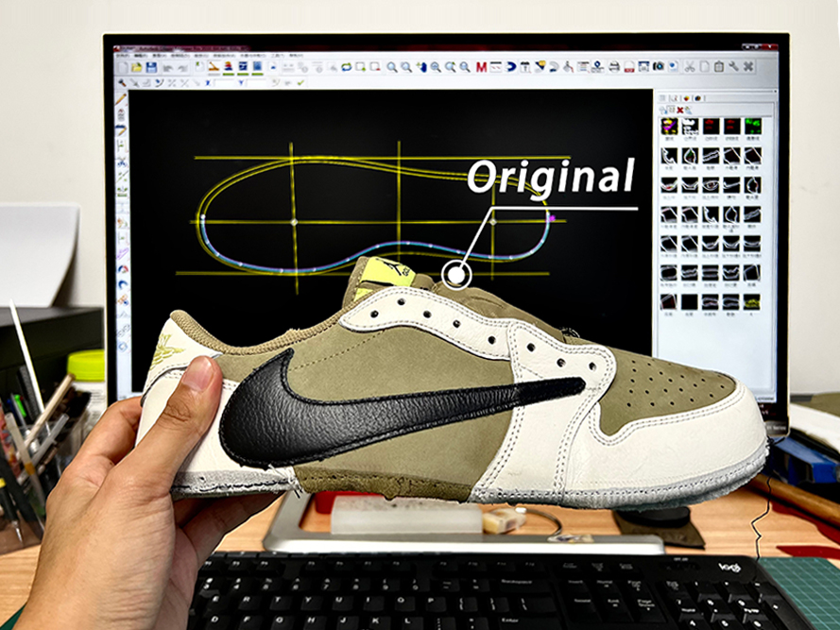The image size is (840, 630).
Task: Switch to the color wheel panel tab
Action: coord(688,97)
